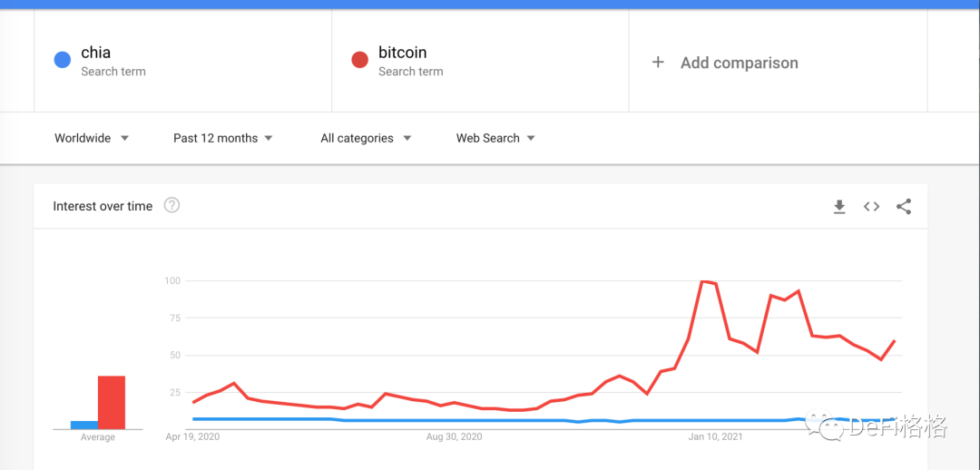Click the Add comparison button

739,63
